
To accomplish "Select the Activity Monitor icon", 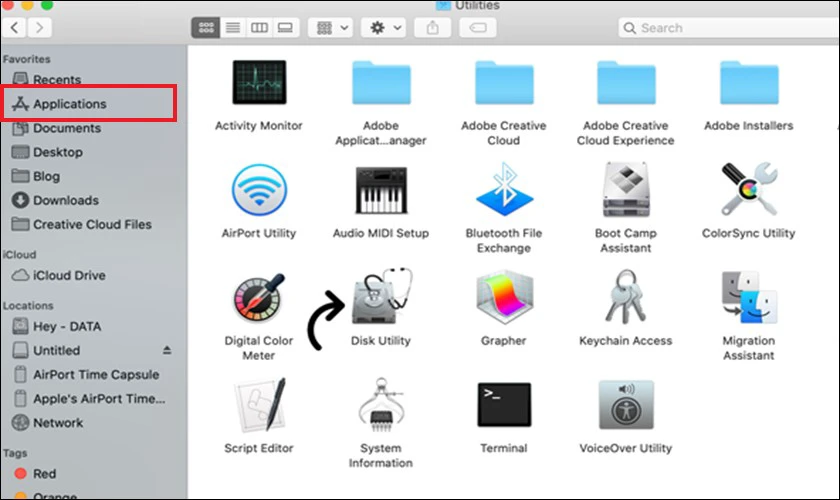I will pos(259,82).
